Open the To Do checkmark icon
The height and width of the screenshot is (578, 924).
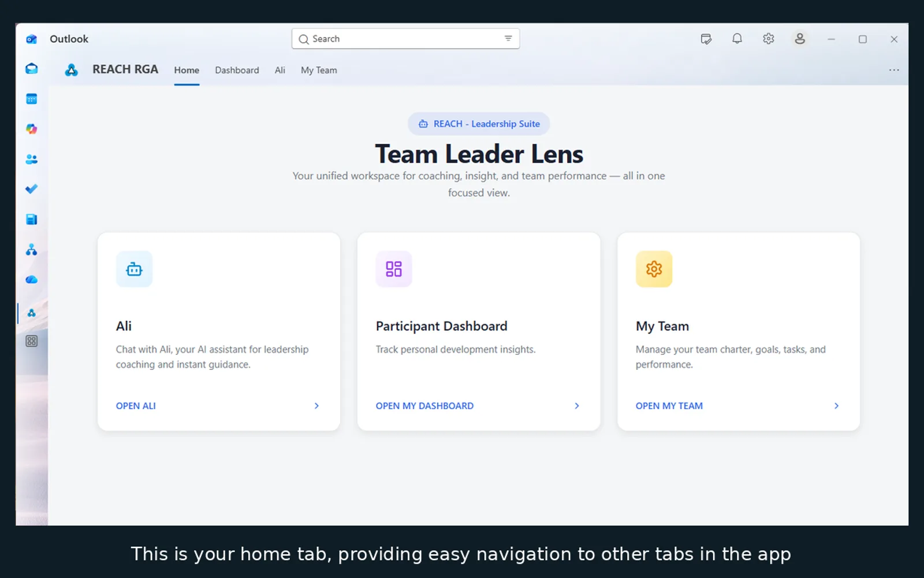point(32,189)
